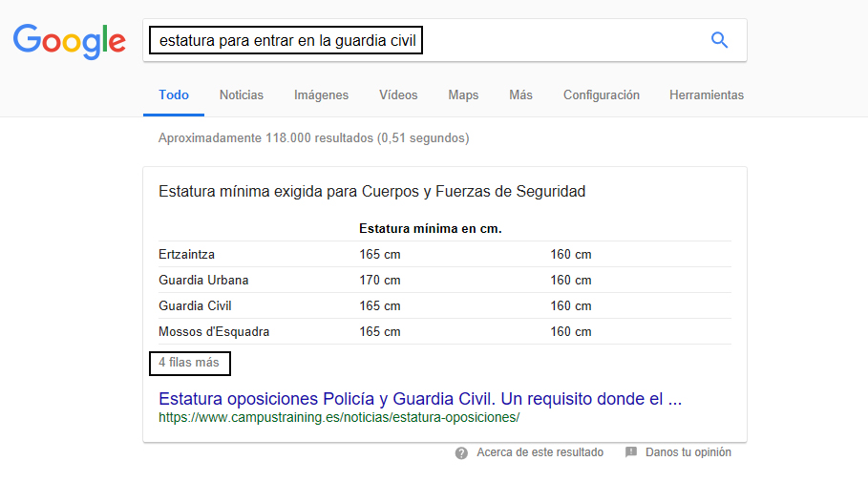Click the campustraining.es green URL
This screenshot has height=482, width=868.
[x=339, y=417]
